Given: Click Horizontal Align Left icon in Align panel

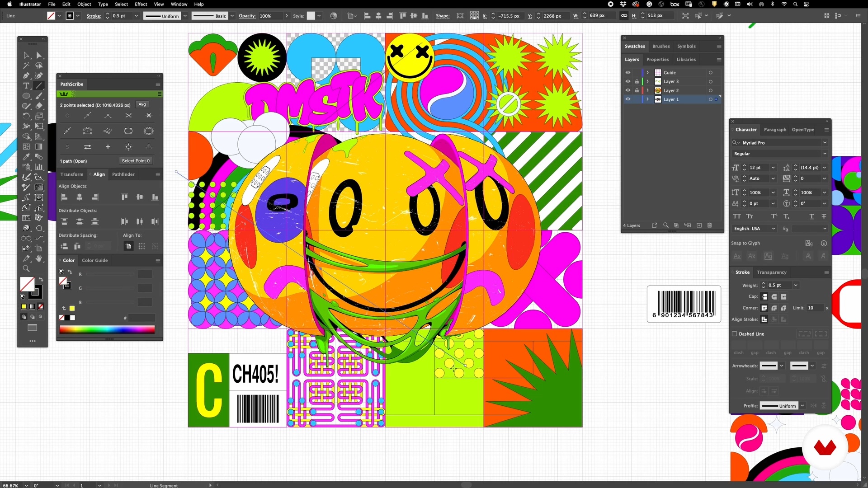Looking at the screenshot, I should point(64,197).
